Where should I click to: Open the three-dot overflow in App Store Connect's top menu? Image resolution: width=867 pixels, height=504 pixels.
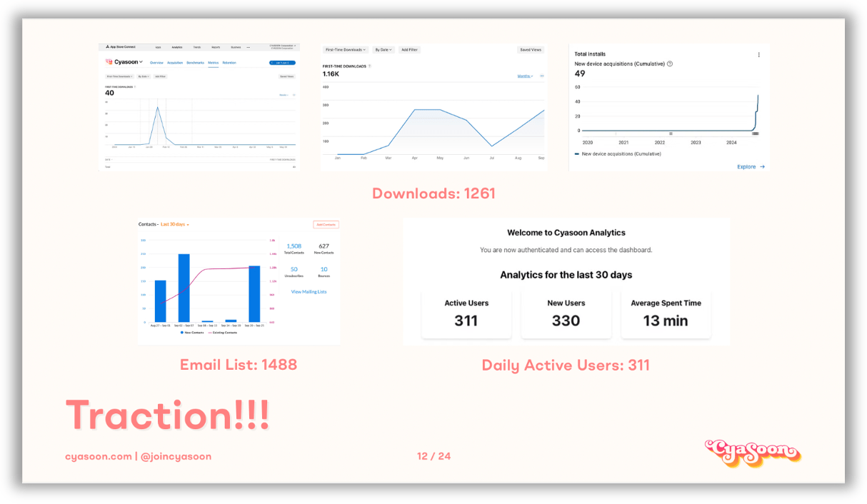(x=249, y=47)
